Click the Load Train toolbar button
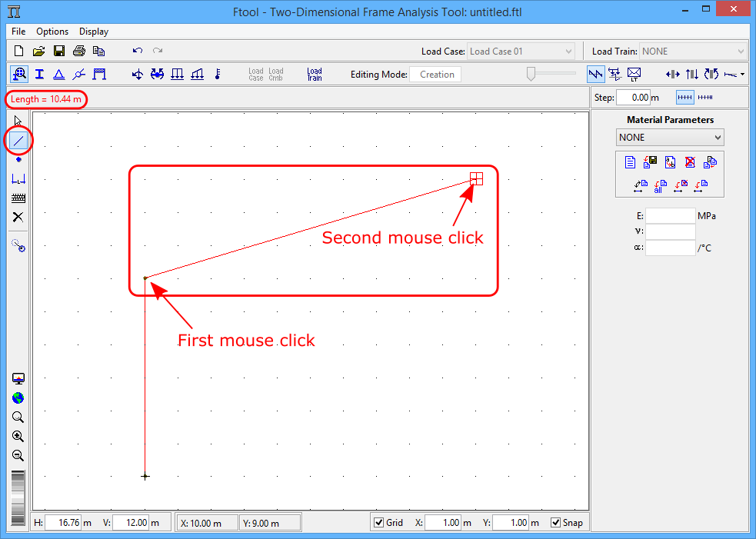The image size is (756, 539). [x=315, y=75]
